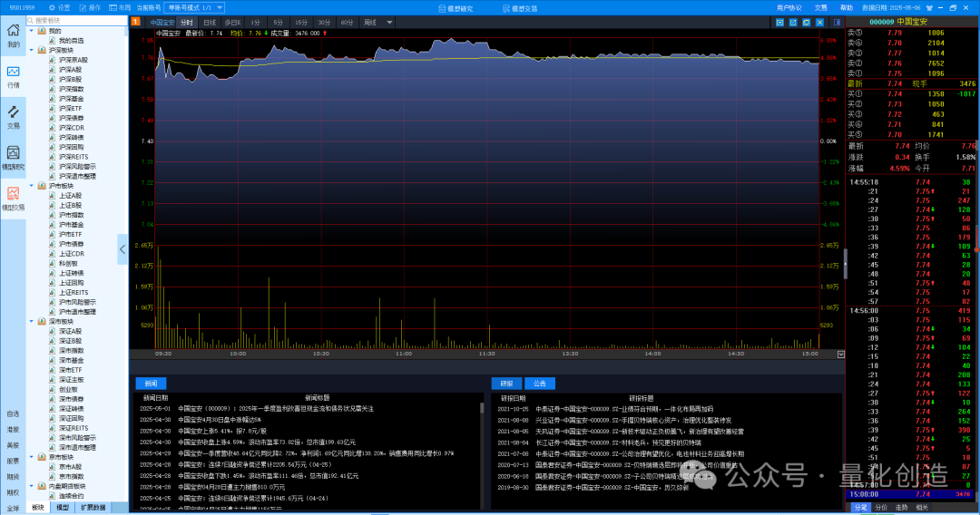Open the 单账号模式 1/1 account dropdown

tap(194, 7)
